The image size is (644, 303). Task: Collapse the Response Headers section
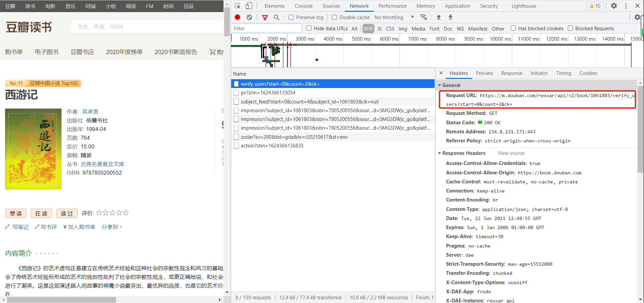pos(440,153)
